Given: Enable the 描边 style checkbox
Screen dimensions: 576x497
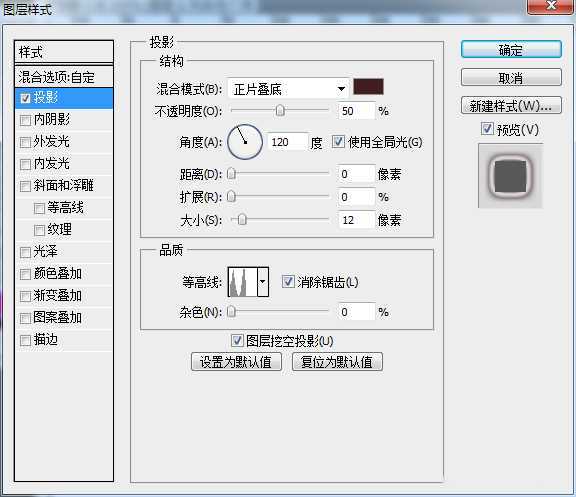Looking at the screenshot, I should [x=25, y=341].
